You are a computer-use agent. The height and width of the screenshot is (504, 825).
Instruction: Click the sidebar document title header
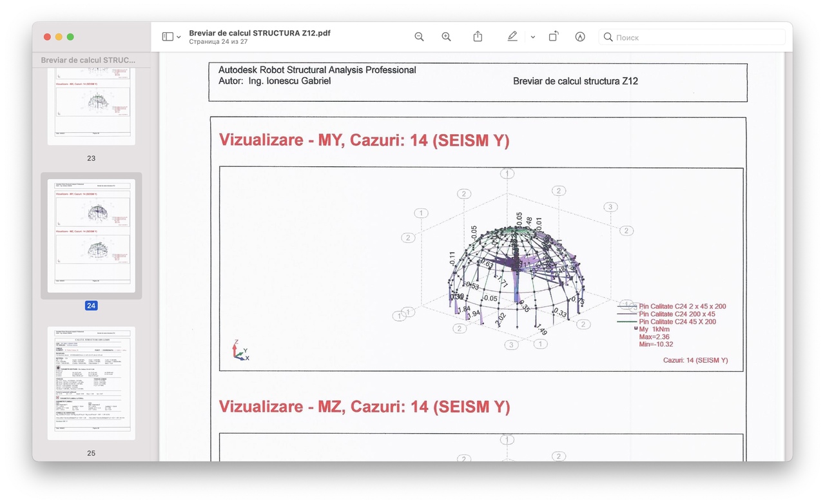[88, 60]
